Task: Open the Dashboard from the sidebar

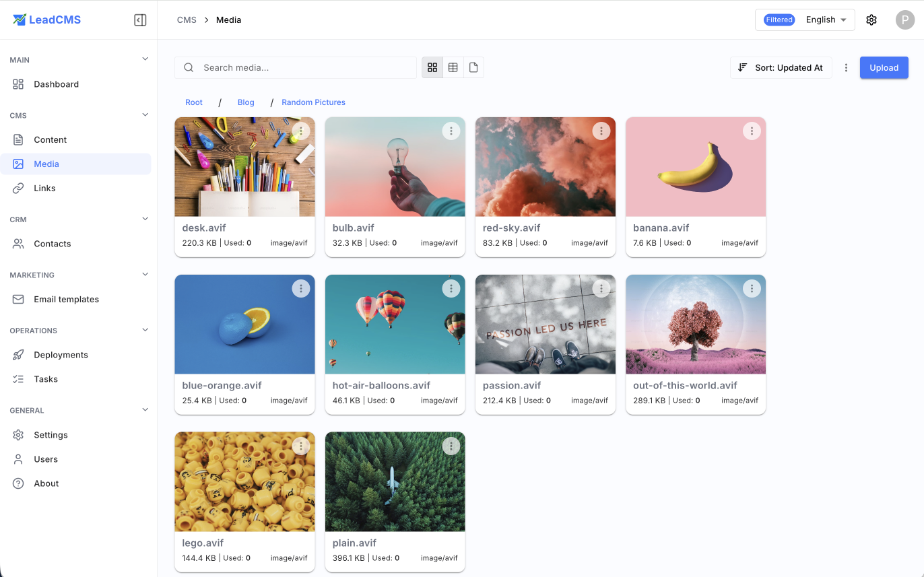Action: pos(56,84)
